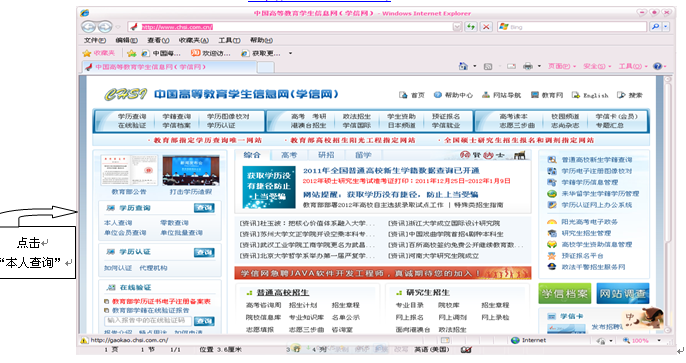Image resolution: width=686 pixels, height=363 pixels.
Task: Go forward with the IE forward arrow
Action: coord(105,27)
